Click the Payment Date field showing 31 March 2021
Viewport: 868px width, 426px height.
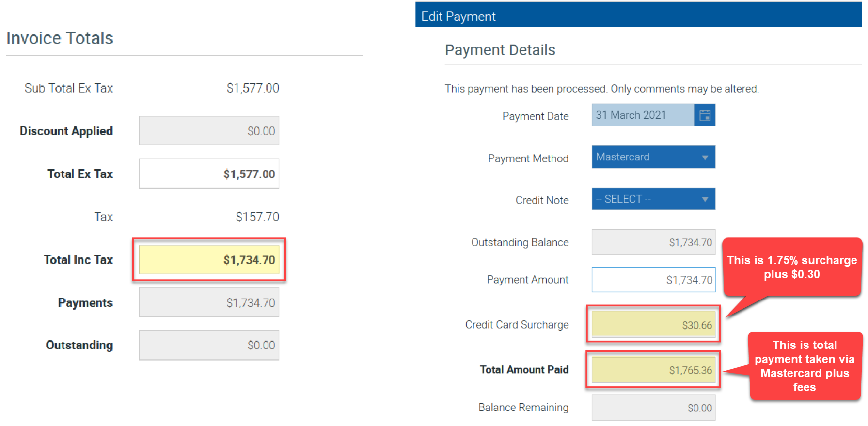[643, 115]
